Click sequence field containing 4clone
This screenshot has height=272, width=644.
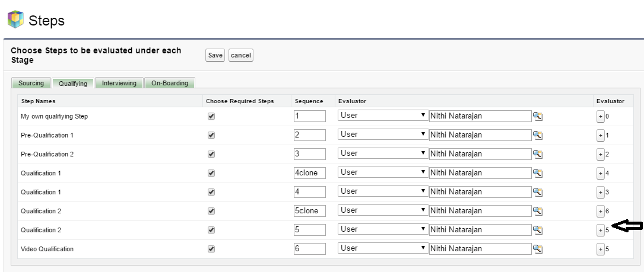pyautogui.click(x=309, y=173)
